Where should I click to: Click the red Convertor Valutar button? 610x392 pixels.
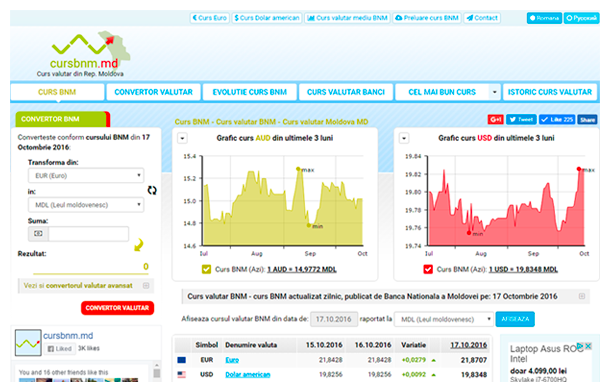pyautogui.click(x=117, y=308)
